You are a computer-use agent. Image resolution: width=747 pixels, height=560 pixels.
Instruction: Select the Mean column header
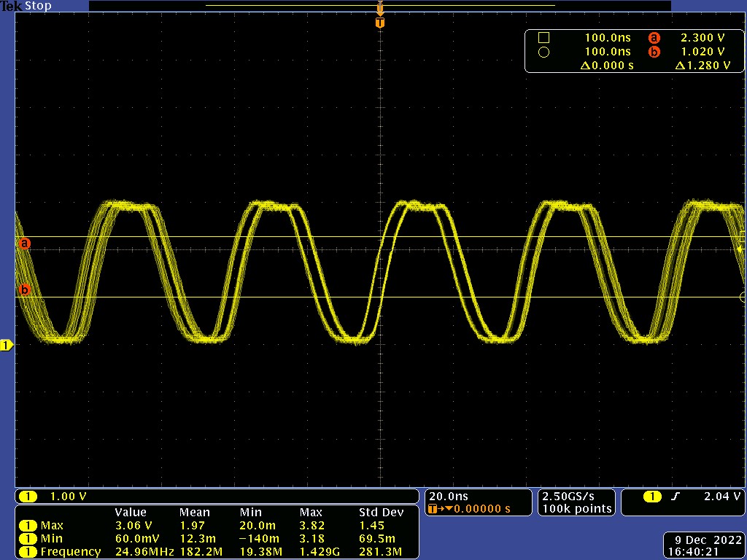195,512
